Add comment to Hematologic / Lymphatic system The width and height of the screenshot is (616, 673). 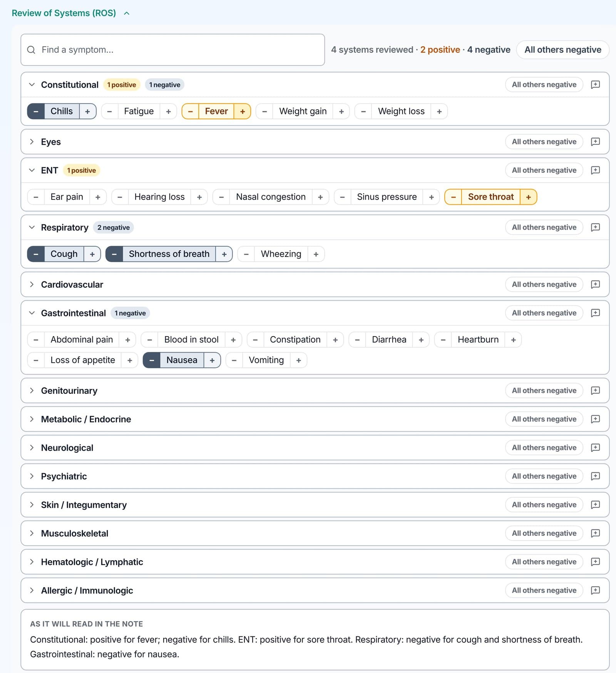point(595,562)
